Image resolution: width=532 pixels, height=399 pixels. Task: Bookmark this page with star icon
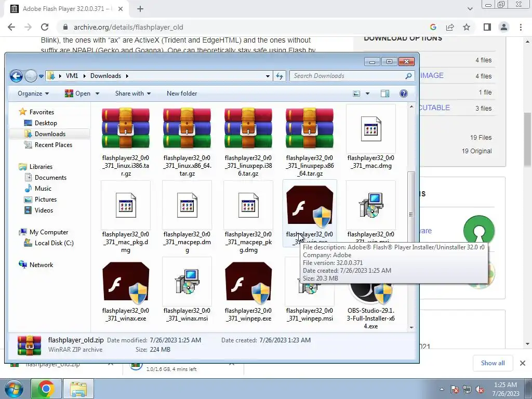point(467,27)
